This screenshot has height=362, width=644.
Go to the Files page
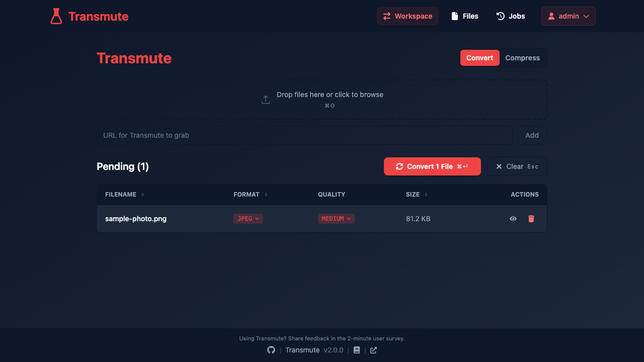[465, 16]
